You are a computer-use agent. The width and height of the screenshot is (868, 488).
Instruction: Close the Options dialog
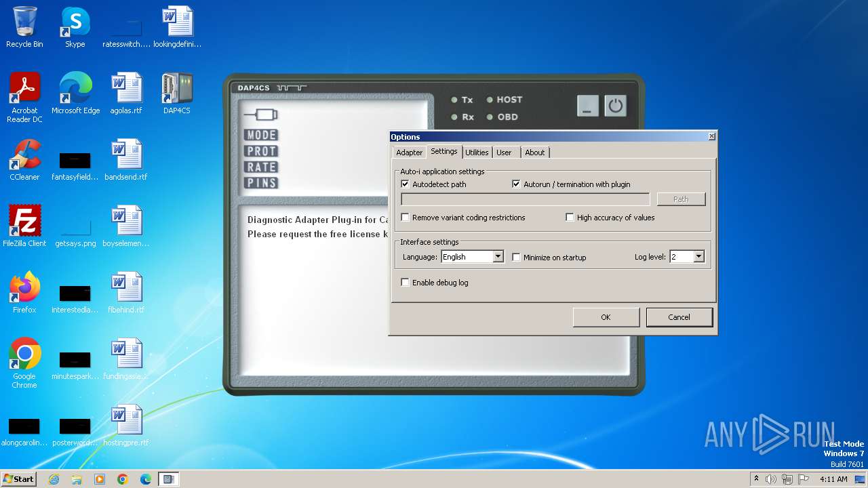click(711, 136)
